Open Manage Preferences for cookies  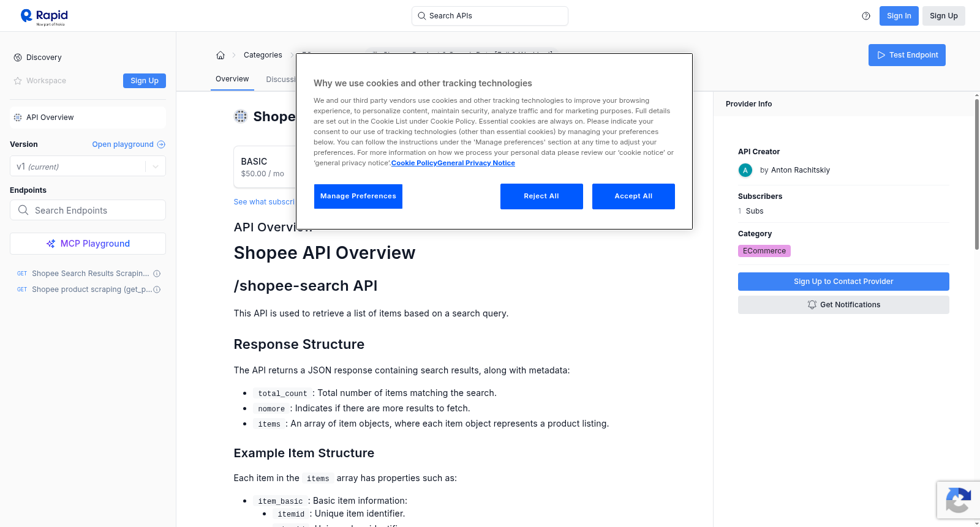pos(358,196)
